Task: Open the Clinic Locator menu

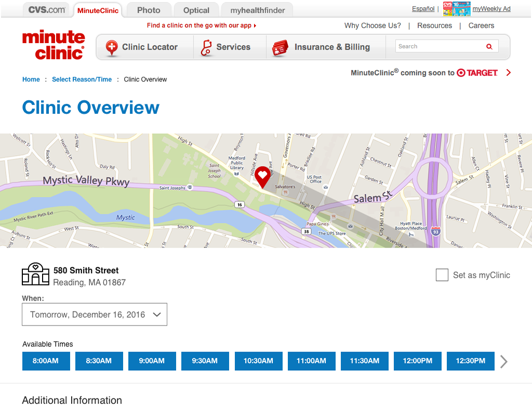Action: coord(145,47)
